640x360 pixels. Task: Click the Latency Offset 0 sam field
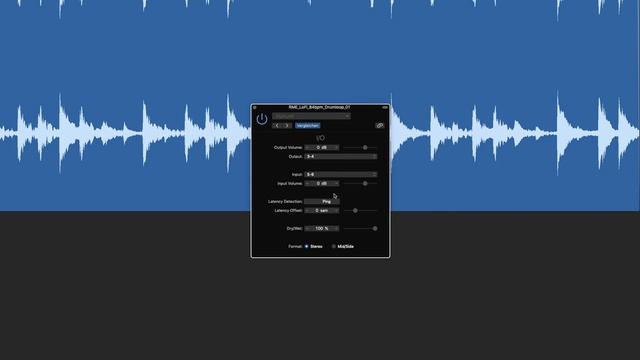point(322,211)
